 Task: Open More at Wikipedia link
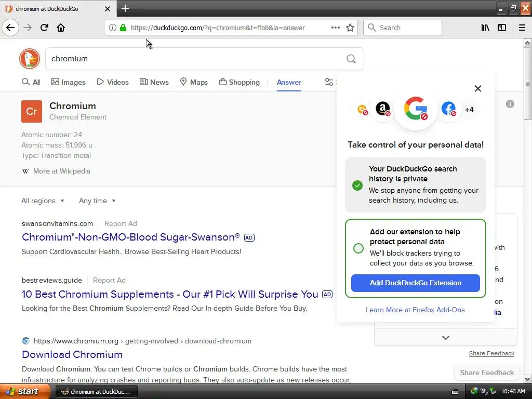62,171
